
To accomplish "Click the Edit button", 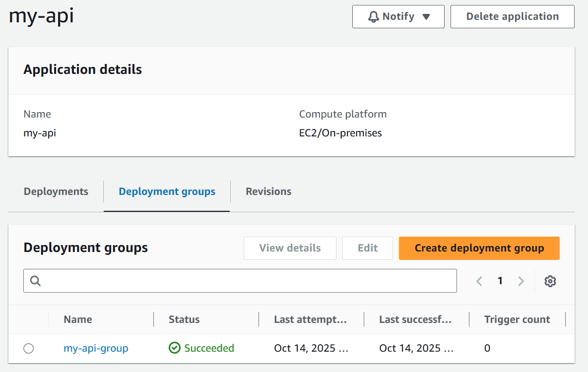I will click(x=367, y=248).
